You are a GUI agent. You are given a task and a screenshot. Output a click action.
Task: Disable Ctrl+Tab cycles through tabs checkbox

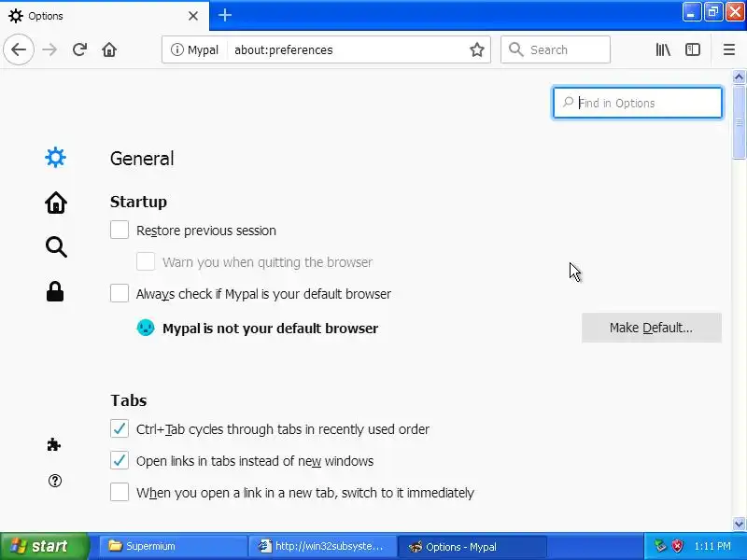point(120,428)
